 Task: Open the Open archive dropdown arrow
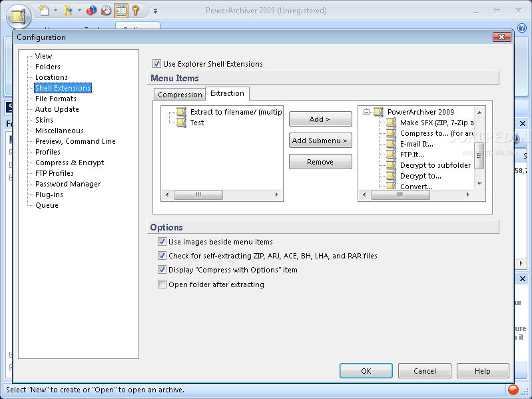coord(79,11)
